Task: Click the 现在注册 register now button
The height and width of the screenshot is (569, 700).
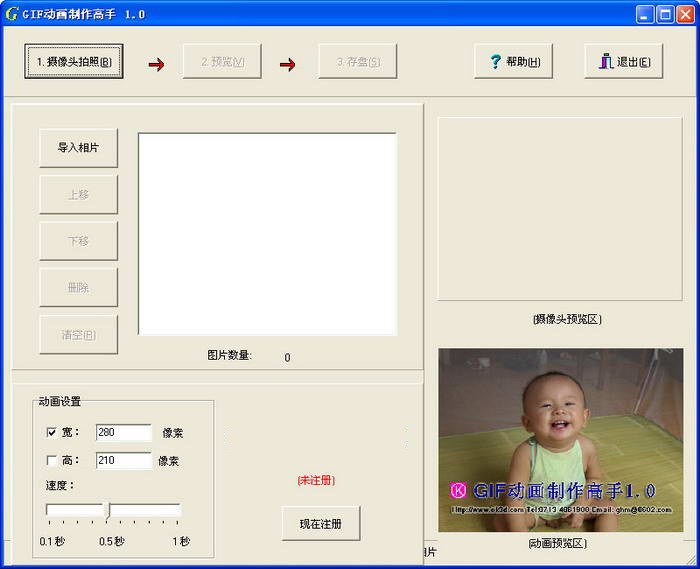Action: pyautogui.click(x=321, y=524)
